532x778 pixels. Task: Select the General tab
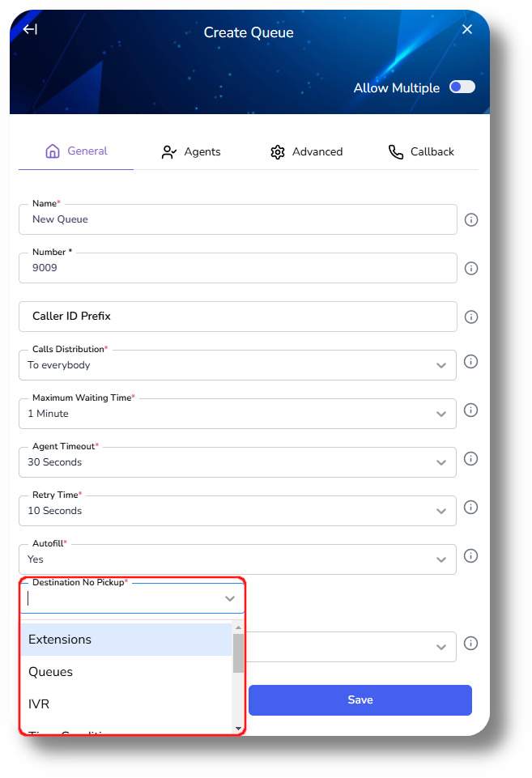pos(76,151)
